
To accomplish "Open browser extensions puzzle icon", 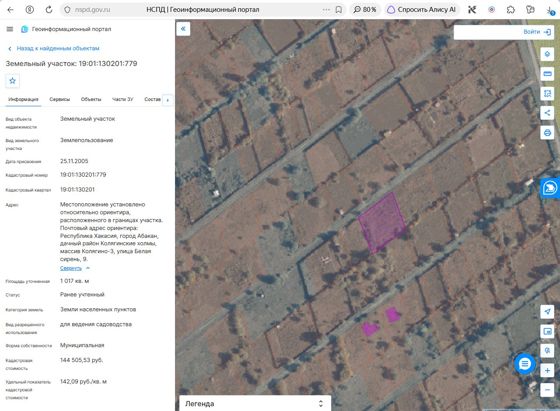I will [x=511, y=10].
